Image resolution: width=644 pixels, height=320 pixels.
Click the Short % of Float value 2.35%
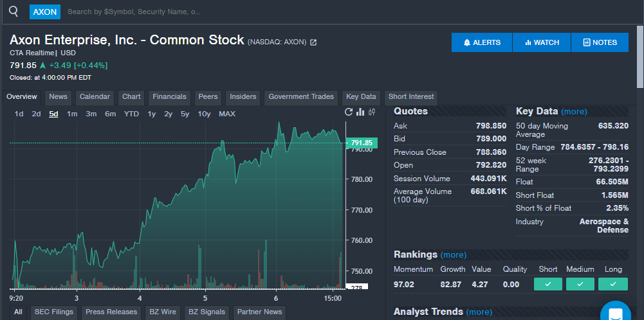[x=618, y=208]
